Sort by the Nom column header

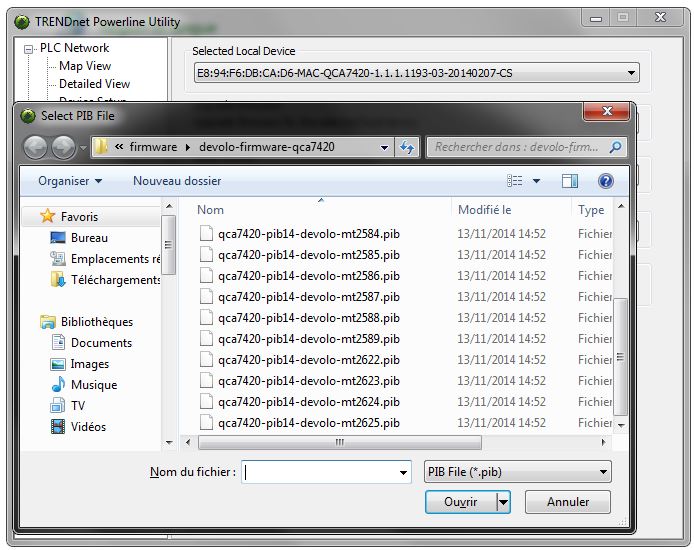322,210
